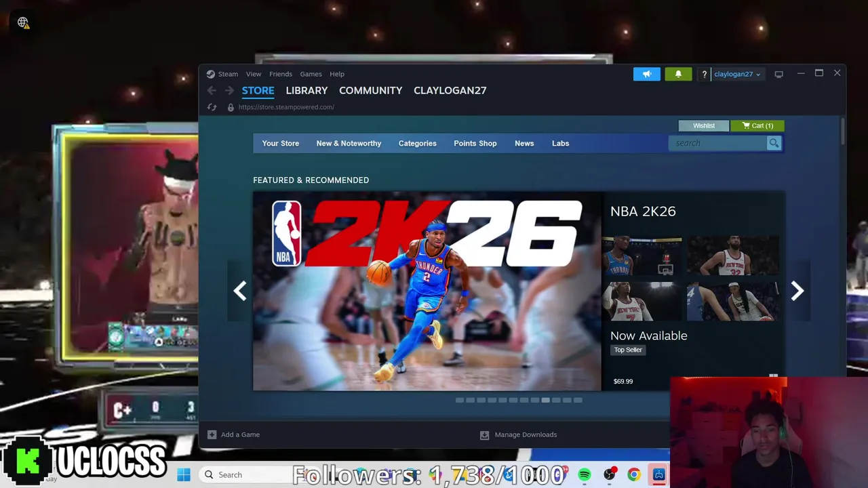Open Google Chrome from taskbar

point(634,474)
